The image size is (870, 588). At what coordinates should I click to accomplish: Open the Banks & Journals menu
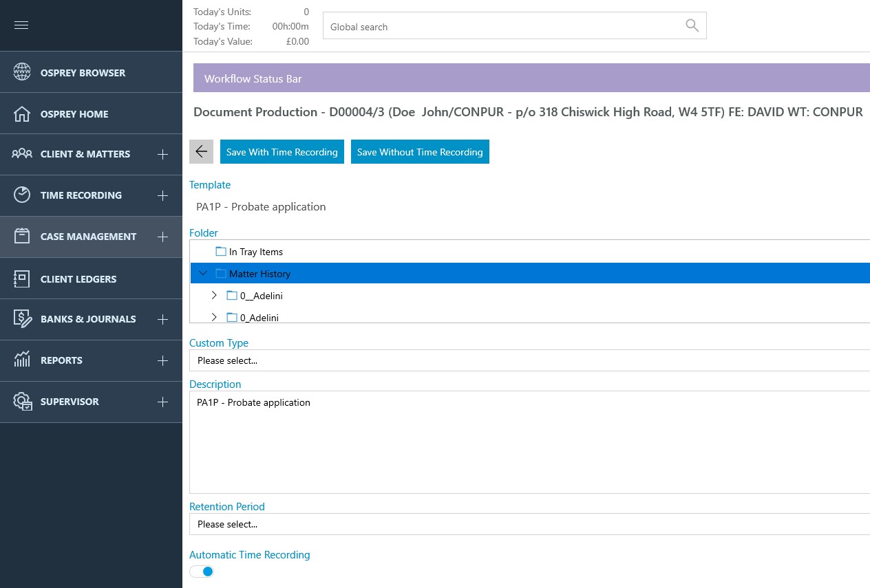click(x=88, y=319)
